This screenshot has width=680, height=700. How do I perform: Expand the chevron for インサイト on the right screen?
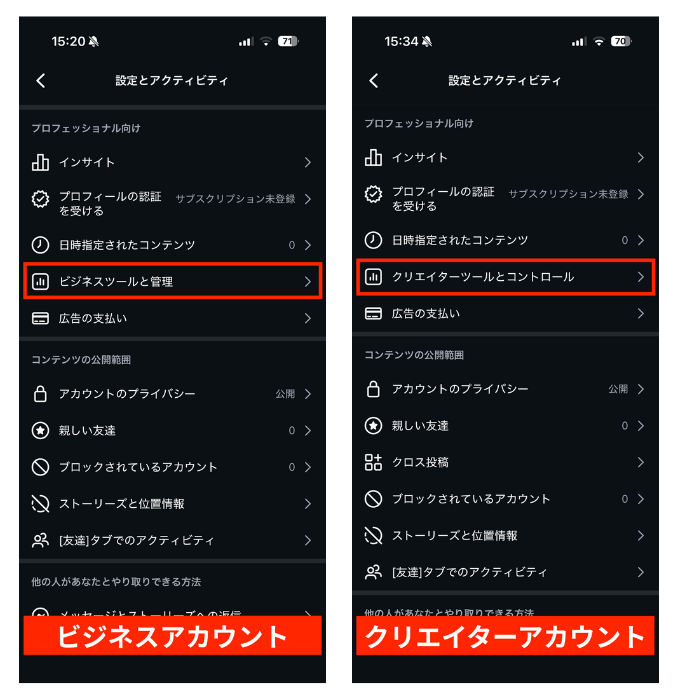pos(641,158)
